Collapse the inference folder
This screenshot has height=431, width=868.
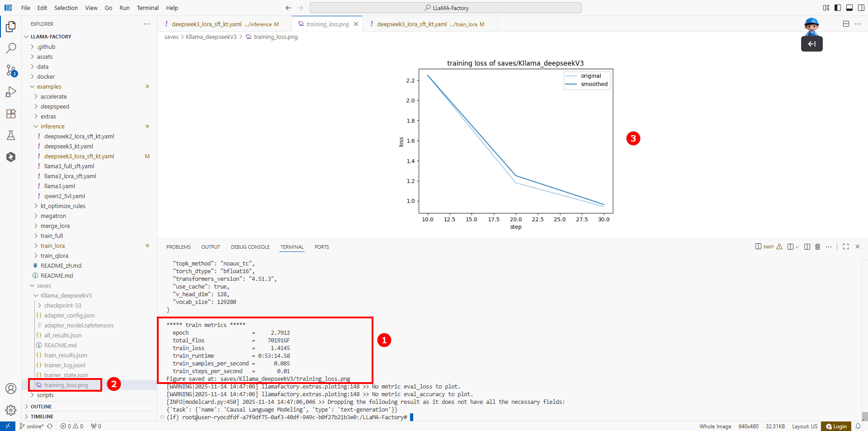(x=52, y=127)
